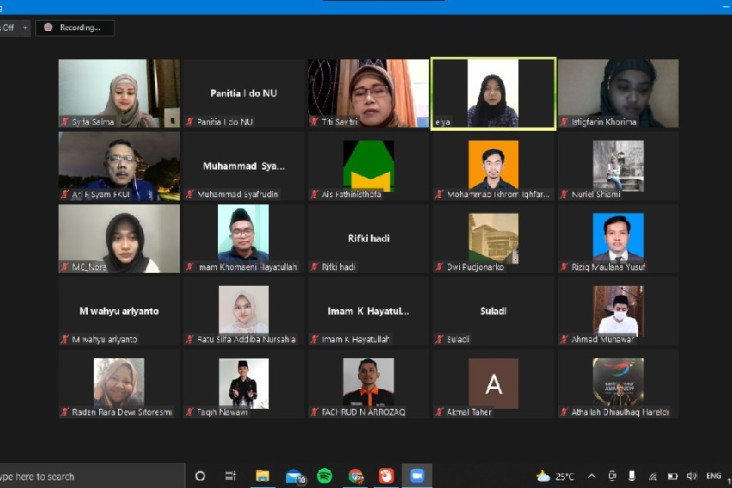Open Task View in the taskbar

coord(231,476)
